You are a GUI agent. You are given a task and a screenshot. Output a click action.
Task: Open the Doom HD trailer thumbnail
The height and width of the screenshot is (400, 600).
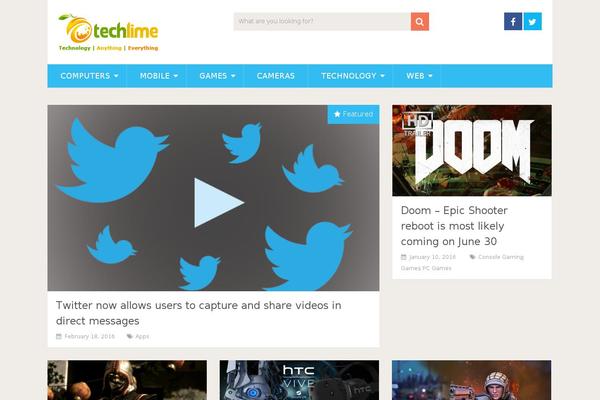point(472,150)
